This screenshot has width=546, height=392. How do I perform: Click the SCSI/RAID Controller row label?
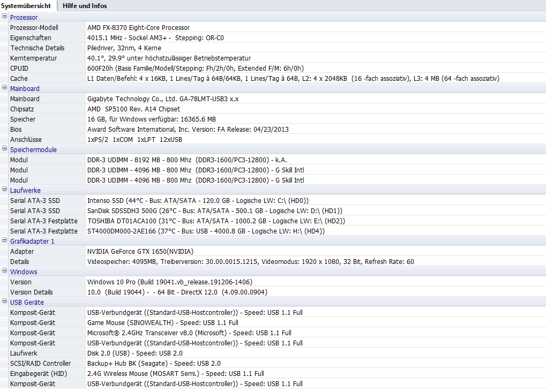point(40,364)
